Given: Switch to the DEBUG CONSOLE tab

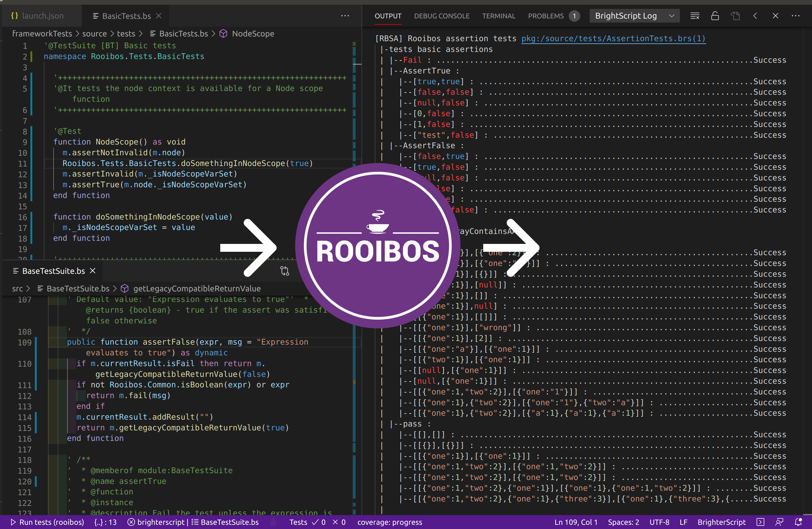Looking at the screenshot, I should [442, 16].
